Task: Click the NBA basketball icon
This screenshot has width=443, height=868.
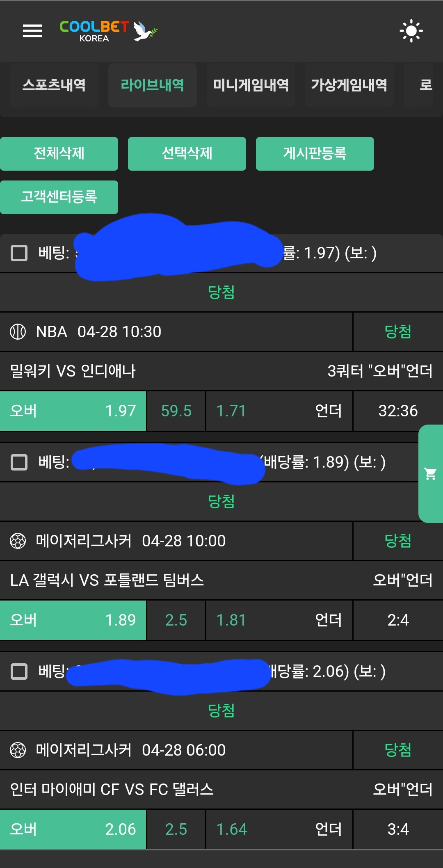Action: tap(18, 332)
